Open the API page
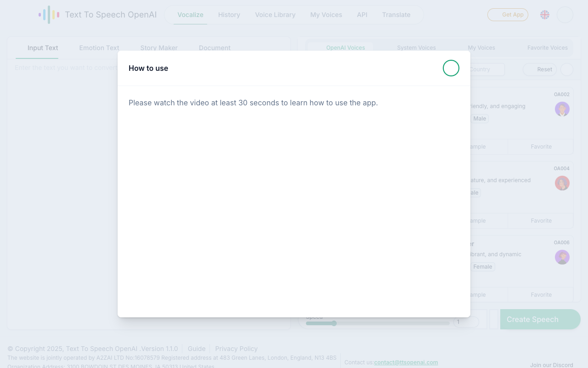This screenshot has height=368, width=588. coord(362,15)
